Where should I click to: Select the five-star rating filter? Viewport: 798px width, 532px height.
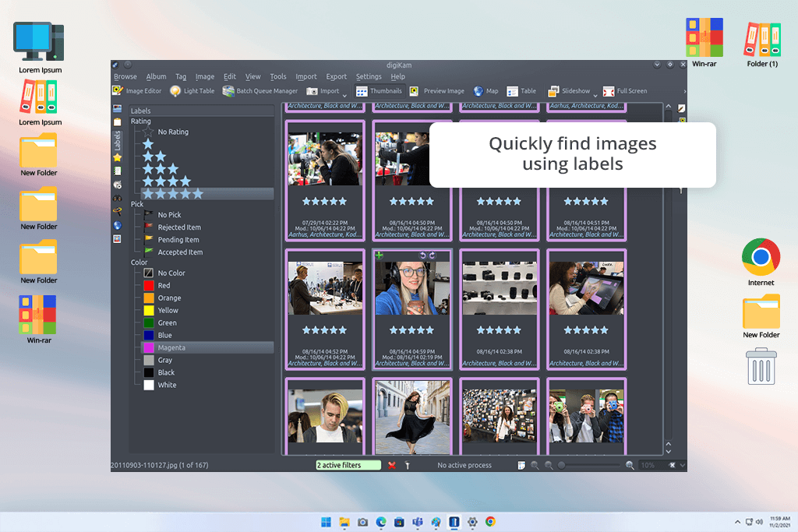coord(207,194)
